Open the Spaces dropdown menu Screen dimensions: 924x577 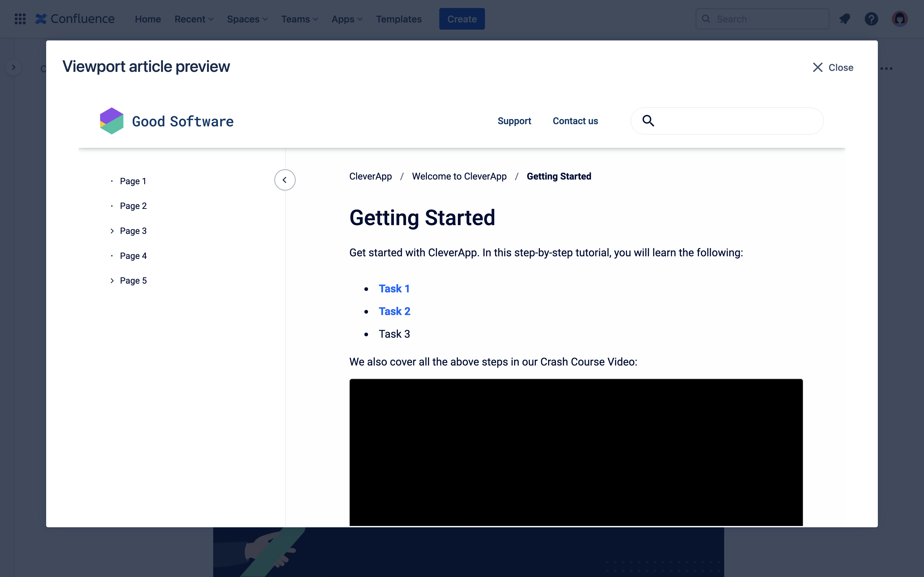(x=247, y=19)
